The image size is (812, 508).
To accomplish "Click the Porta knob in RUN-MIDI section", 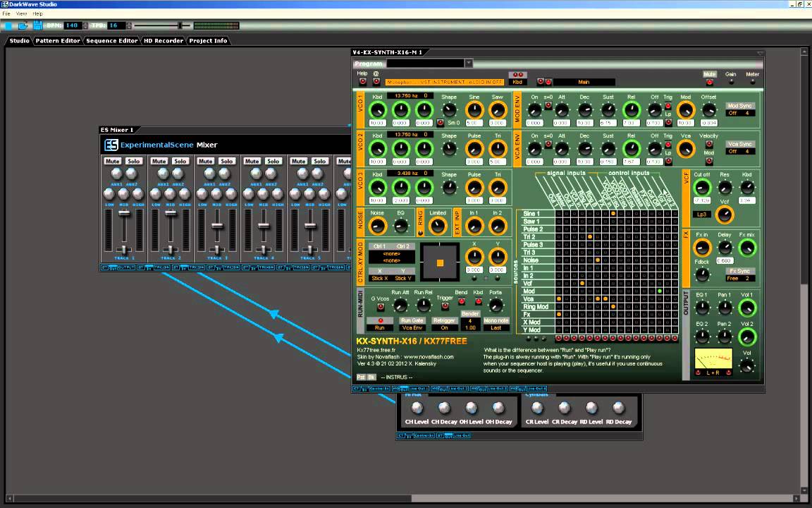I will 496,306.
